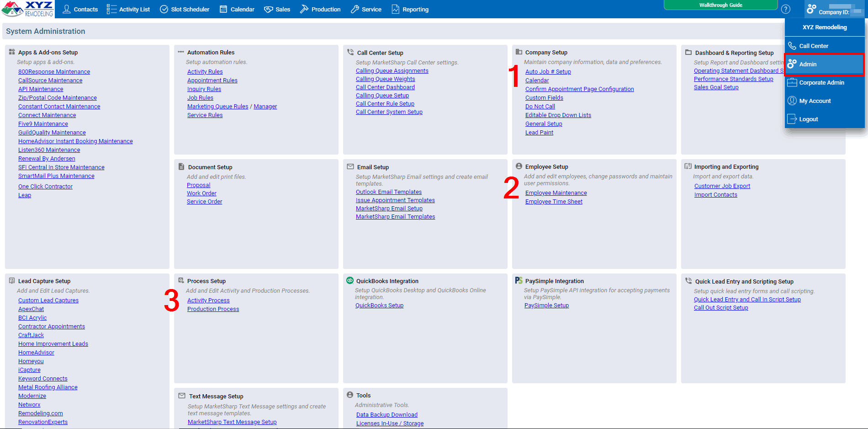Open the Sales Goal Setup link
Viewport: 868px width, 429px height.
coord(716,87)
